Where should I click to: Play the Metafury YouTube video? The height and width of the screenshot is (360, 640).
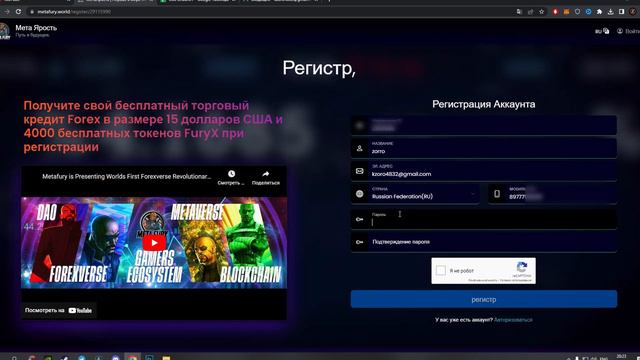click(x=154, y=243)
